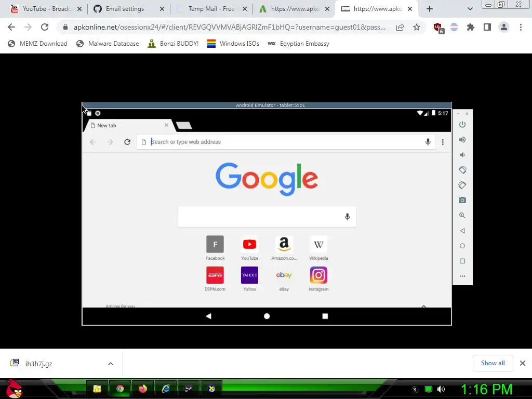Click emulator sidebar home circle
The height and width of the screenshot is (399, 532).
462,246
